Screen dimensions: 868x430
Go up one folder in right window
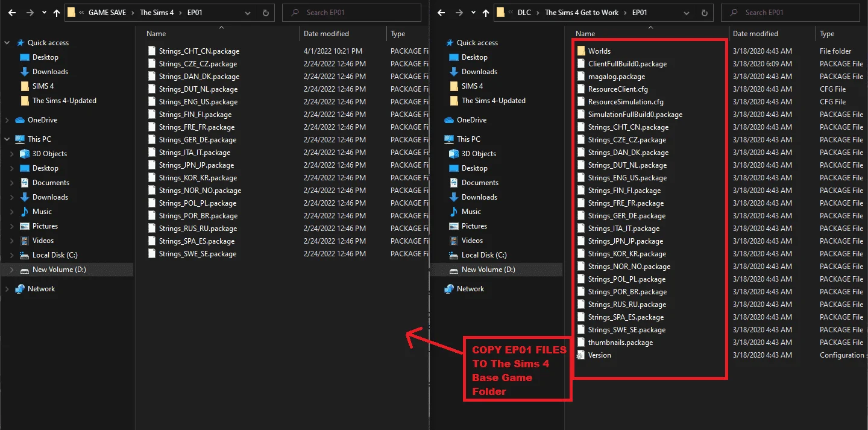coord(485,12)
